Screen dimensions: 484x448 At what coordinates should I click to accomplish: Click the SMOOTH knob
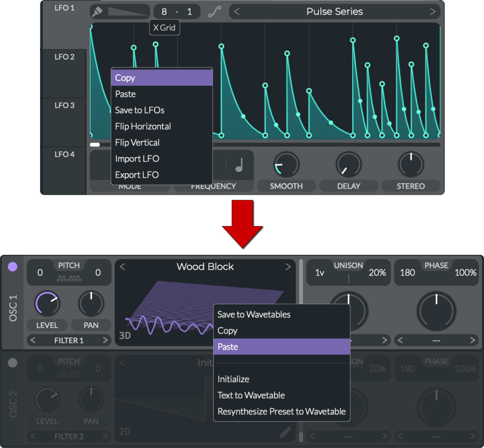(x=287, y=165)
